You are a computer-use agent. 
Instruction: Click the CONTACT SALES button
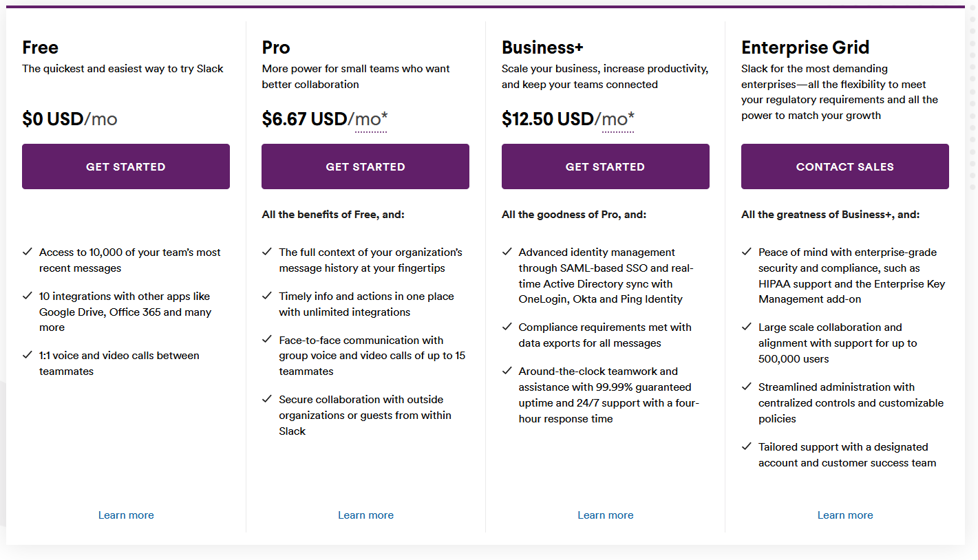click(x=845, y=166)
